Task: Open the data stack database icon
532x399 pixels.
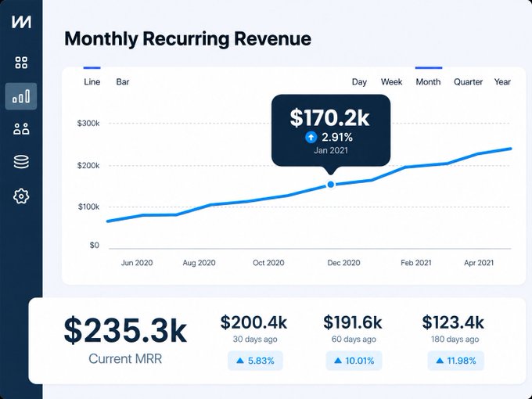Action: (21, 162)
